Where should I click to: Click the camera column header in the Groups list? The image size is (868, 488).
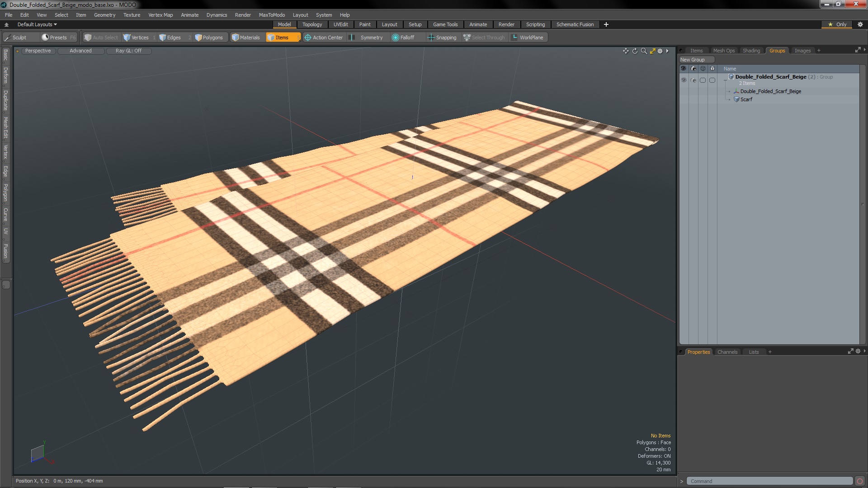[693, 69]
